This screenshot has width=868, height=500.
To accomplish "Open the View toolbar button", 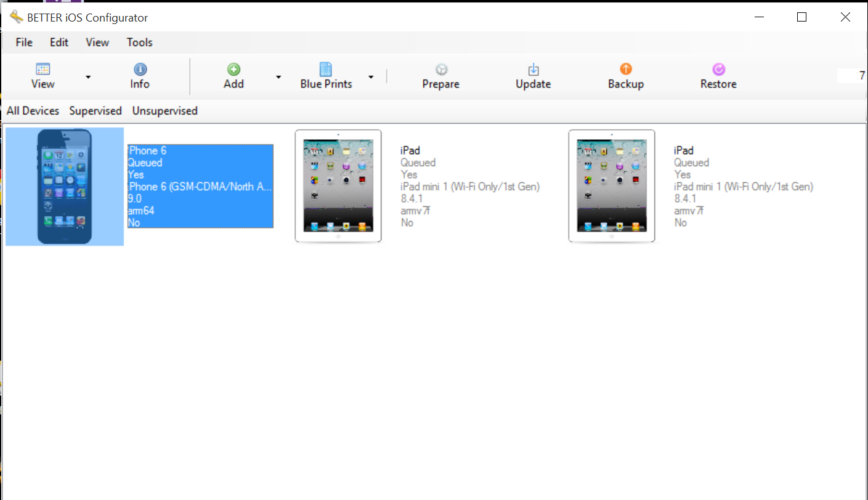I will (43, 76).
